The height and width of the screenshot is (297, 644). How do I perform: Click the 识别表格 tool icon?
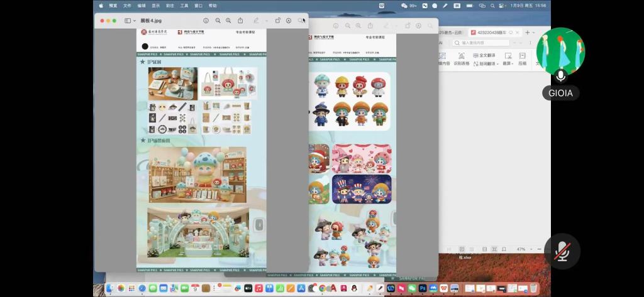pos(462,58)
